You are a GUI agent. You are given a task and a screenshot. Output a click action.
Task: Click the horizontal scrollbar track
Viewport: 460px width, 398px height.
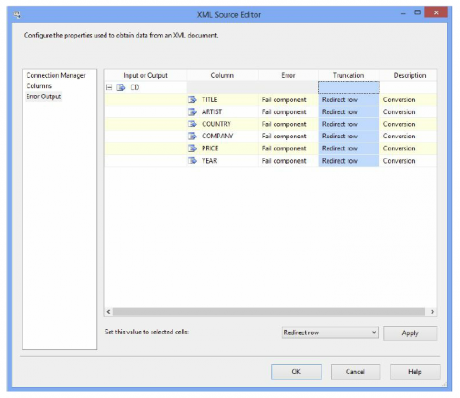269,312
